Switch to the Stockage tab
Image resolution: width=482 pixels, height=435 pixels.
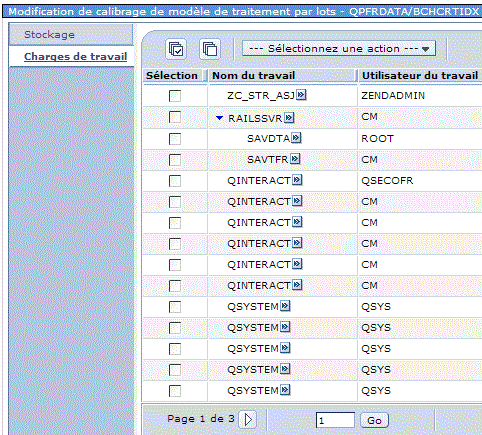[49, 34]
